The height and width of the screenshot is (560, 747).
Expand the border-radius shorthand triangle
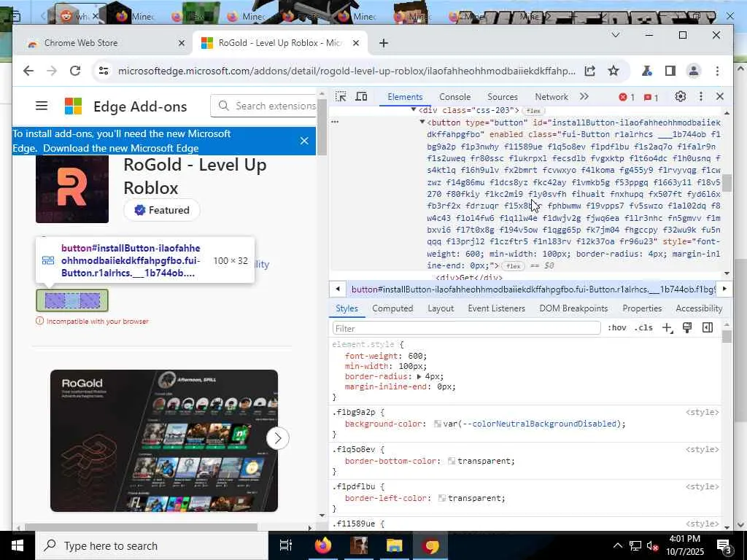[419, 376]
